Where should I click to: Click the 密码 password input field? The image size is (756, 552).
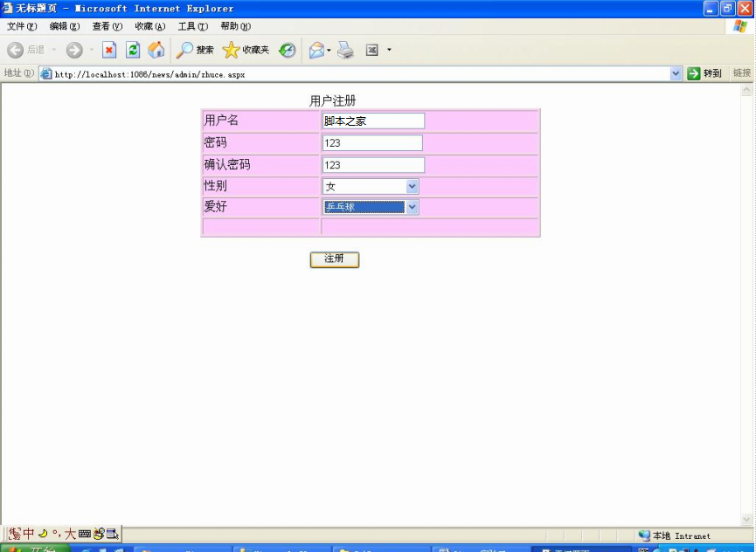click(372, 142)
